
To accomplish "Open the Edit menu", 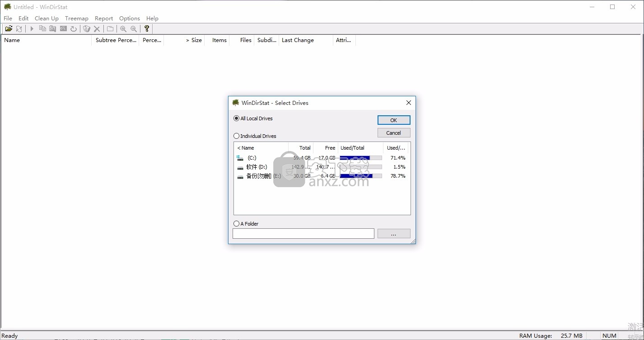I will [23, 19].
